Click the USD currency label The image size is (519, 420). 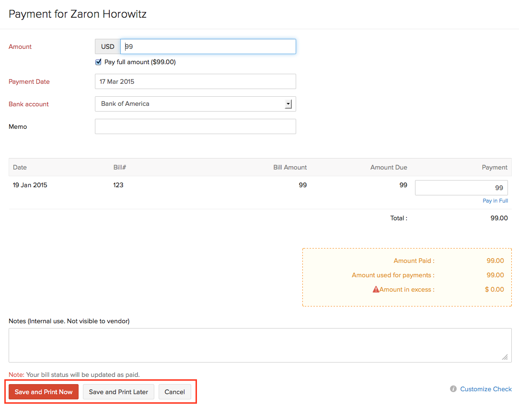tap(108, 46)
